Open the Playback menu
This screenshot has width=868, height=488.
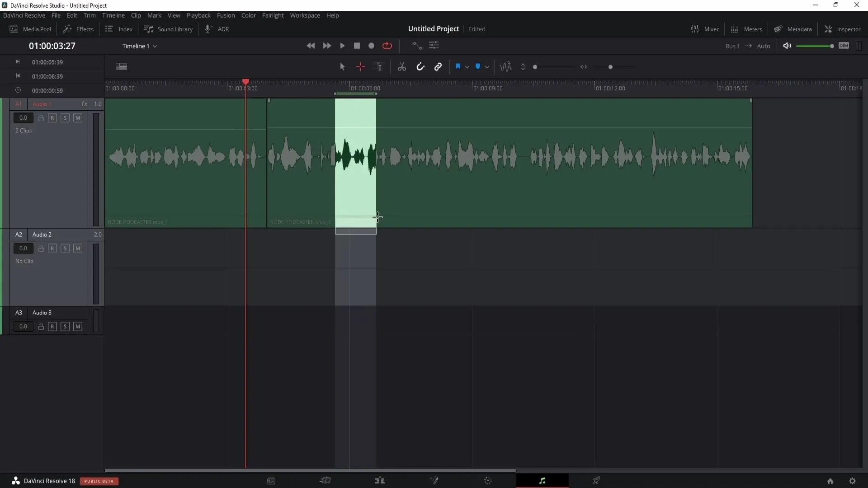tap(198, 15)
